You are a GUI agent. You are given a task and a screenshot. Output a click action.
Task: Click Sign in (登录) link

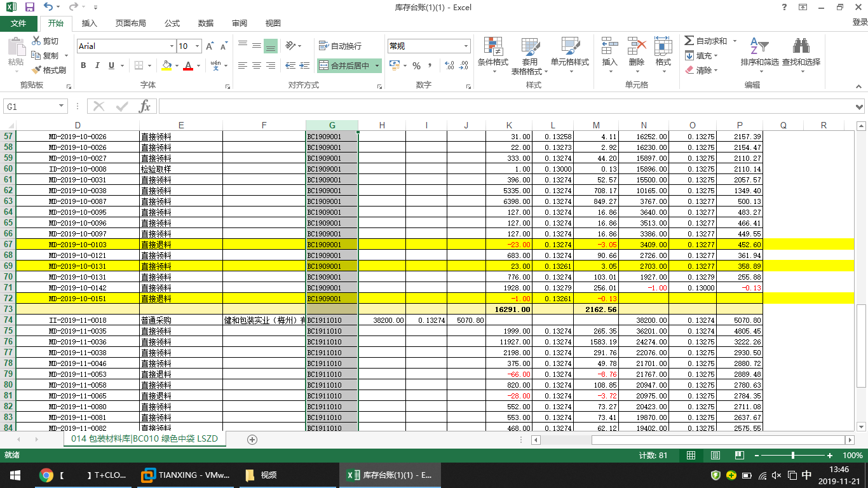[x=859, y=22]
